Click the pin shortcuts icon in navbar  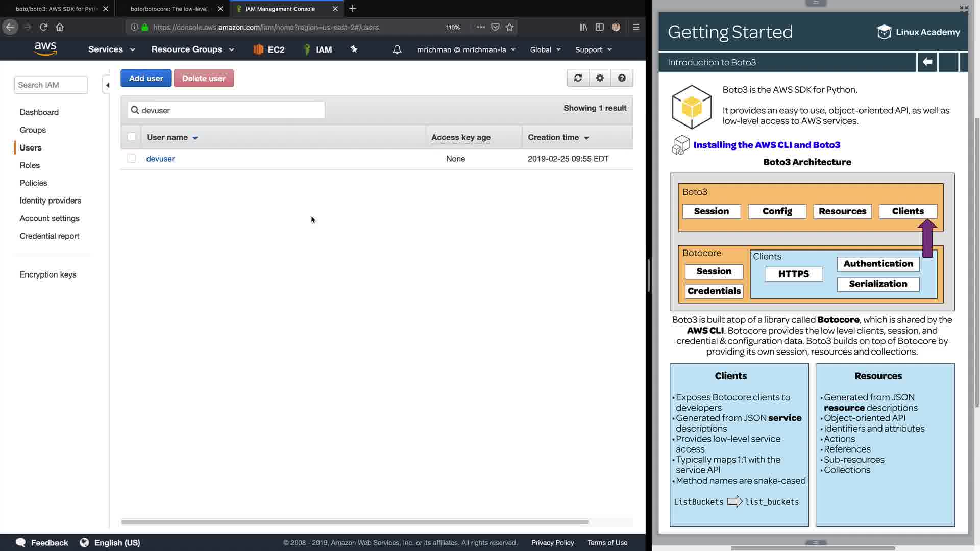354,49
